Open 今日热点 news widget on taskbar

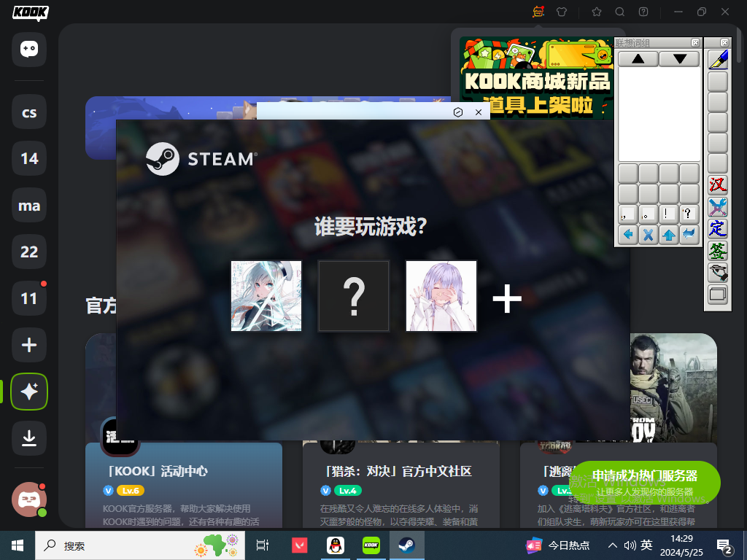(558, 545)
